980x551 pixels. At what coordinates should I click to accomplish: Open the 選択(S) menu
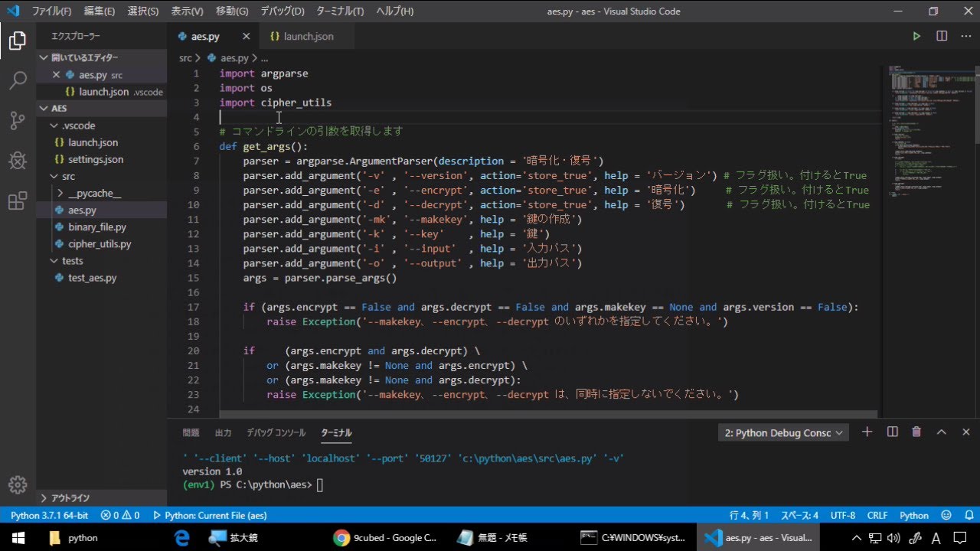(143, 11)
